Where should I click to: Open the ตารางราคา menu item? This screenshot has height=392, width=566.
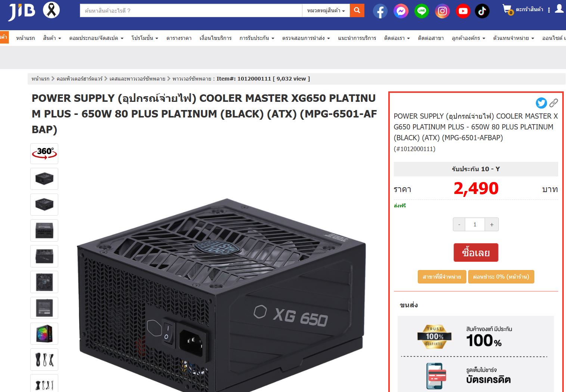pyautogui.click(x=179, y=38)
